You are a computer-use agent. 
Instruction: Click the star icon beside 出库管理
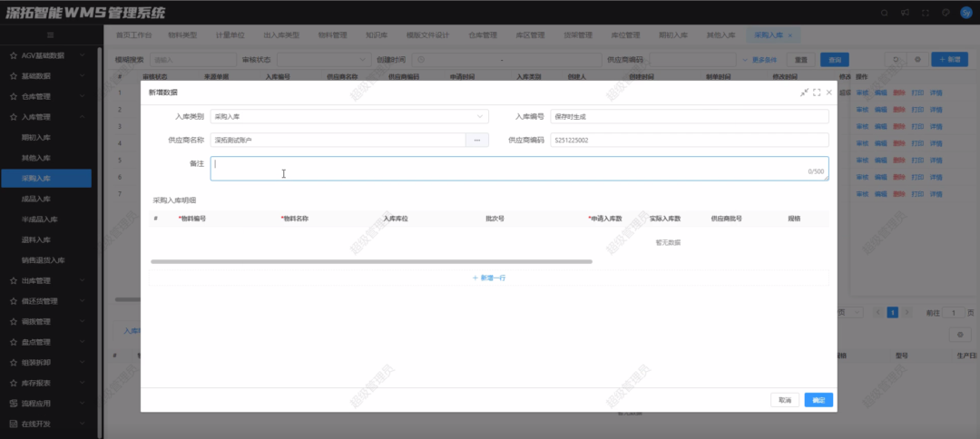(13, 281)
